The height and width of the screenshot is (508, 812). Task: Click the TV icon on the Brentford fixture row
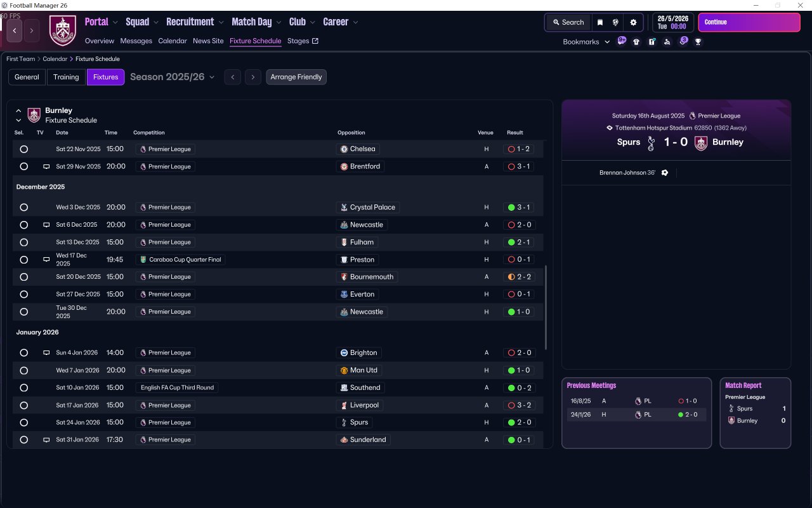(x=46, y=166)
